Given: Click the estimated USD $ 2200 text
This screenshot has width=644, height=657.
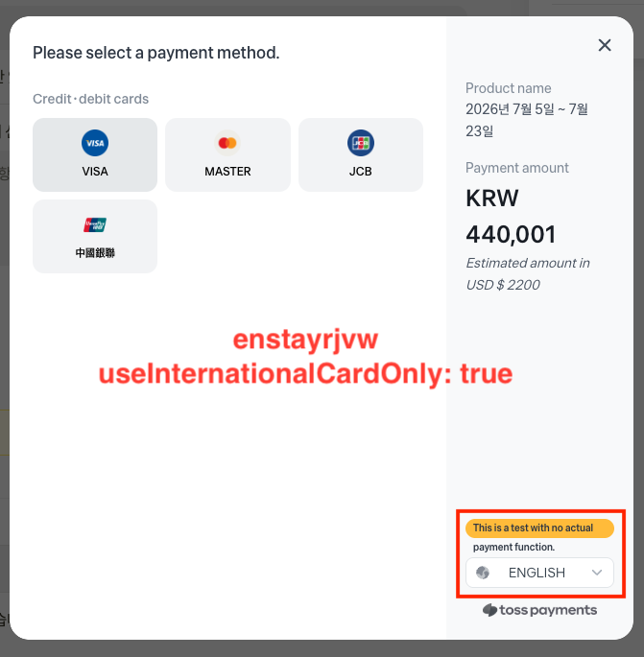Looking at the screenshot, I should pos(528,274).
